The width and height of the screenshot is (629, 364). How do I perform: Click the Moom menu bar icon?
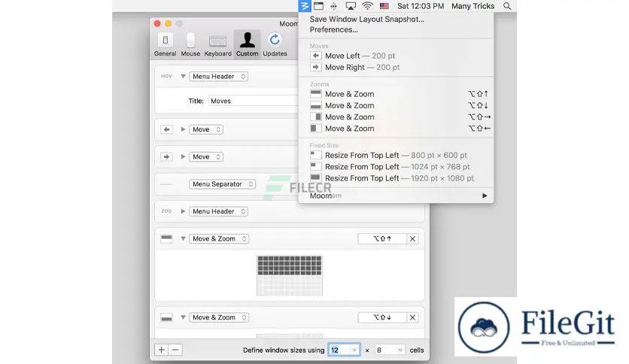tap(305, 6)
